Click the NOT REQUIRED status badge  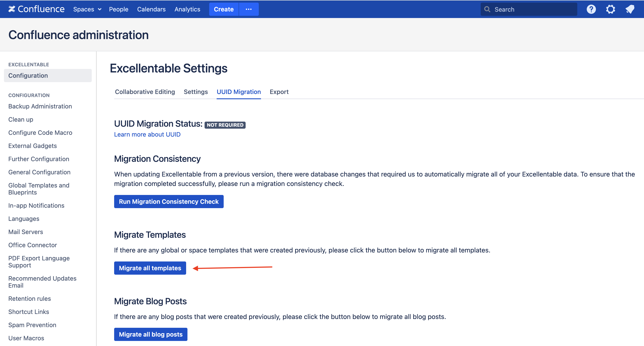225,125
